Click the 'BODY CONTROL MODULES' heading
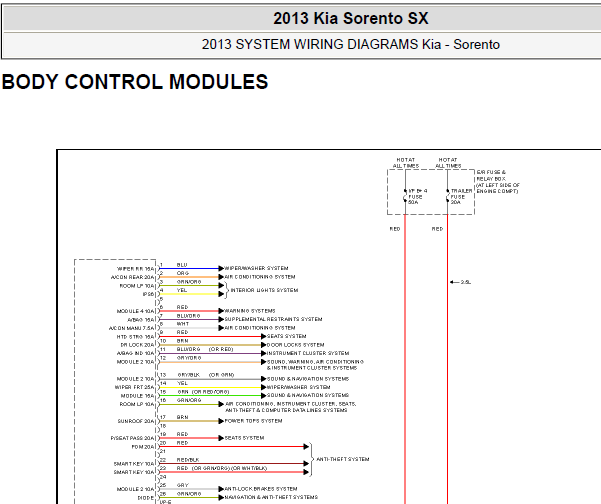The height and width of the screenshot is (504, 601). coord(135,82)
